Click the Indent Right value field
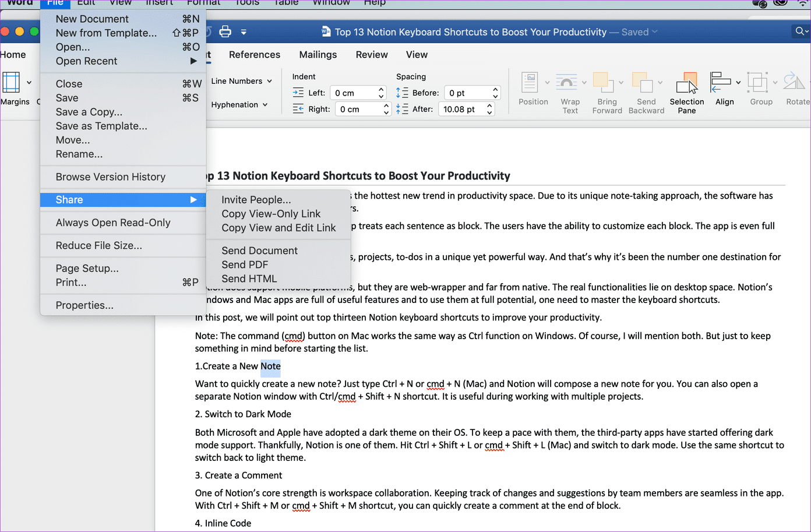Screen dimensions: 811x532 tap(358, 109)
